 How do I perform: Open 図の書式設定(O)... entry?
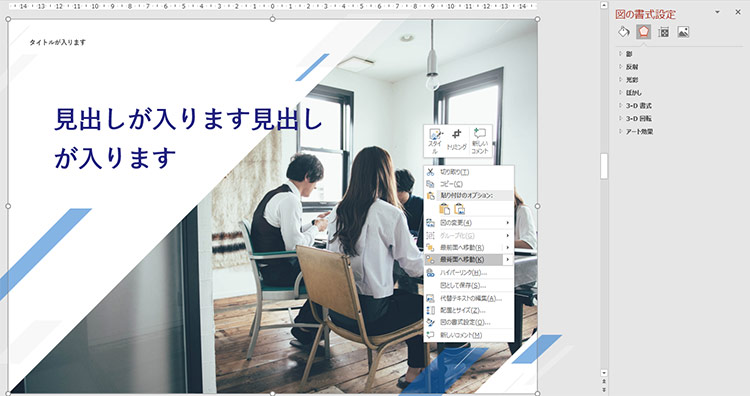(x=469, y=323)
